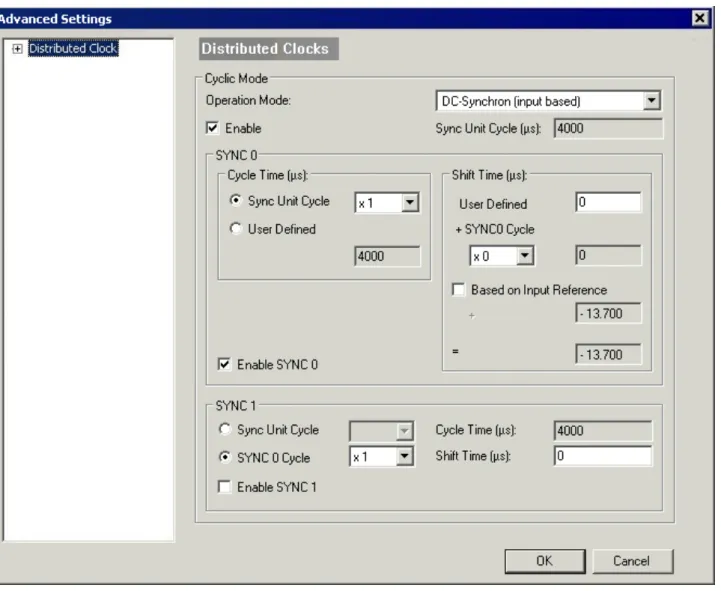Toggle Based on Input Reference checkbox
The image size is (721, 591).
pos(458,289)
